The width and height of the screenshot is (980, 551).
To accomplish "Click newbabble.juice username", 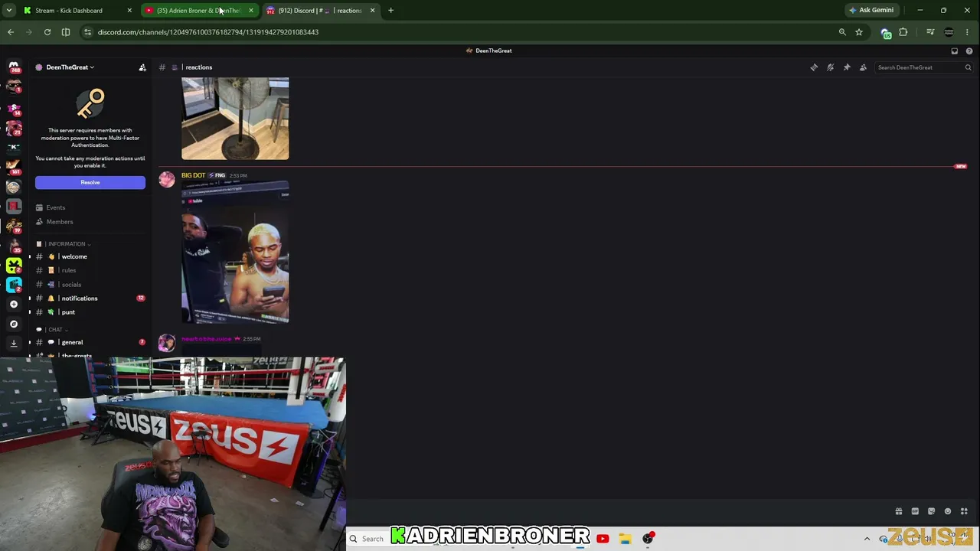I will click(x=207, y=339).
